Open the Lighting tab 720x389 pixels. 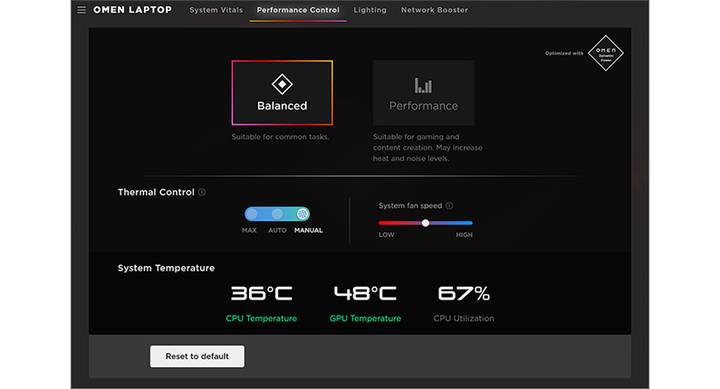(x=370, y=10)
